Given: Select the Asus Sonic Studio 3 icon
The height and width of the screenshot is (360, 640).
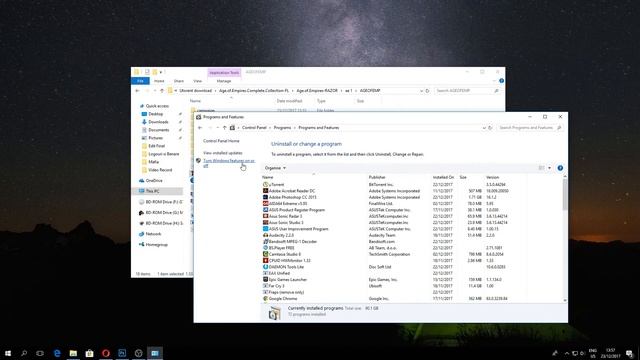Looking at the screenshot, I should pyautogui.click(x=265, y=222).
